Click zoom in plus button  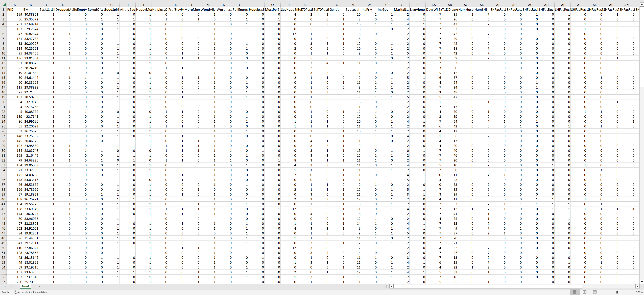[632, 292]
